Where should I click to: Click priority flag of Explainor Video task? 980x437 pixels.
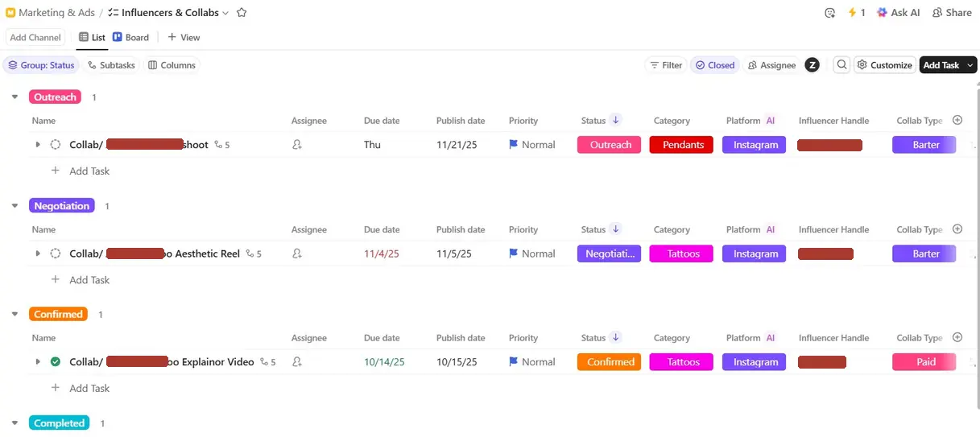[x=514, y=362]
